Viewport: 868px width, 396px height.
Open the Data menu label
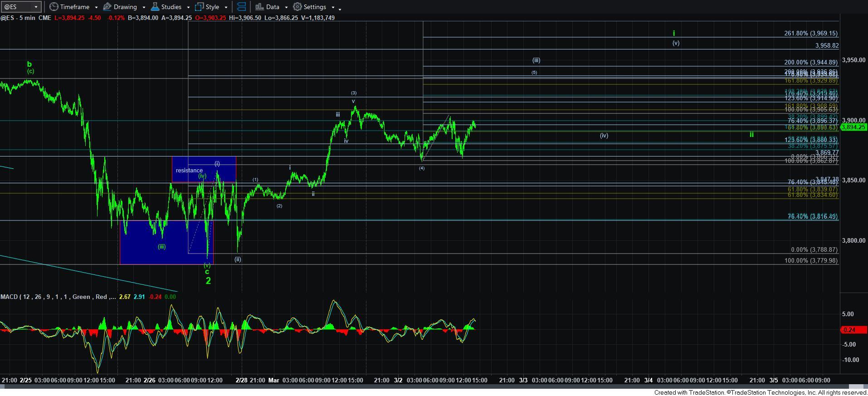273,7
